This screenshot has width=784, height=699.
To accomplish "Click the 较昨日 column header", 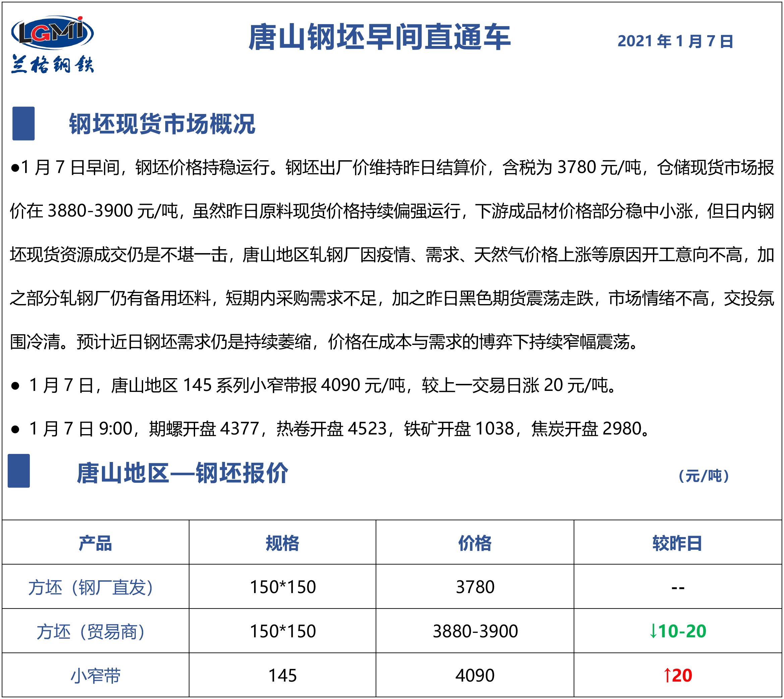I will coord(677,543).
